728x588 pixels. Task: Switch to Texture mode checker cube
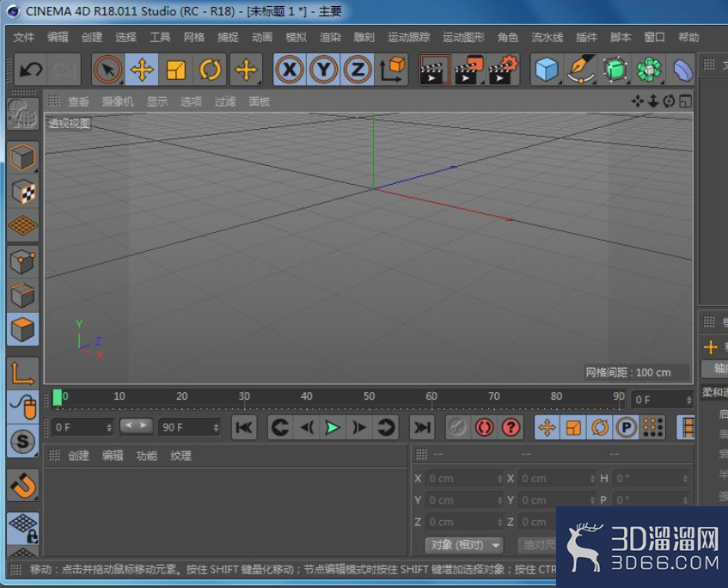pos(22,192)
